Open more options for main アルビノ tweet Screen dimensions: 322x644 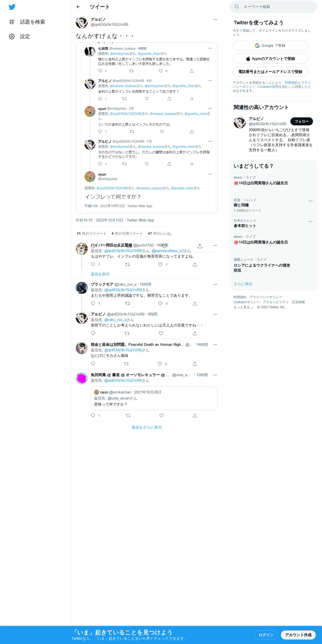pyautogui.click(x=215, y=20)
